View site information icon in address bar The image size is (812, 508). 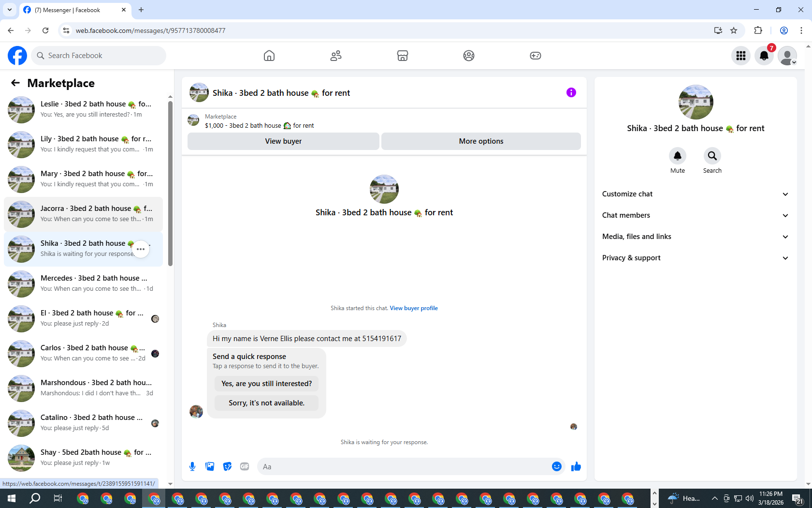(66, 30)
